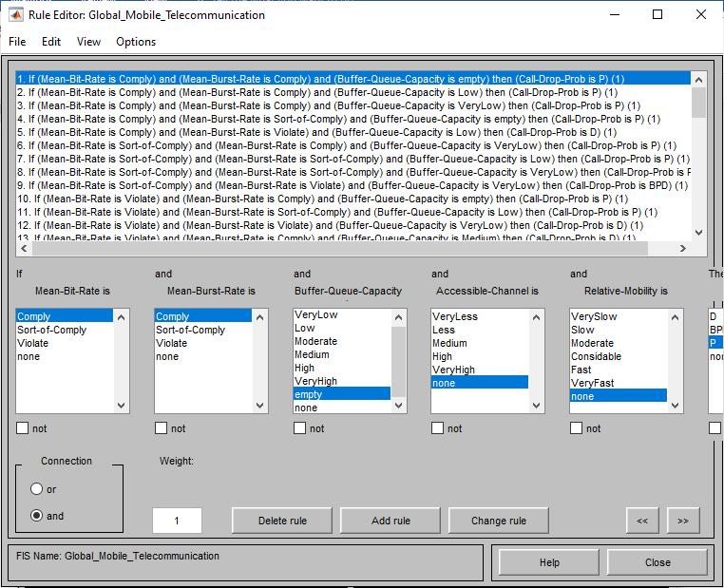
Task: Relative-Mobility list scroll up arrow
Action: pyautogui.click(x=675, y=317)
